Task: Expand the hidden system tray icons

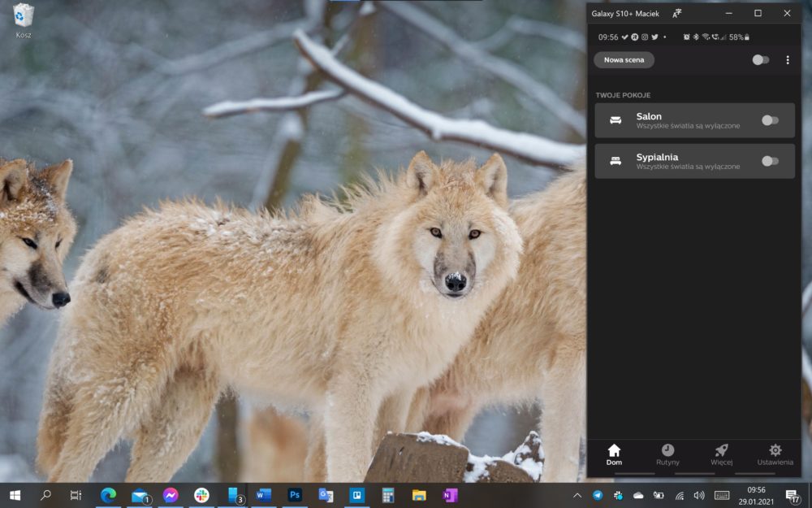Action: 577,496
